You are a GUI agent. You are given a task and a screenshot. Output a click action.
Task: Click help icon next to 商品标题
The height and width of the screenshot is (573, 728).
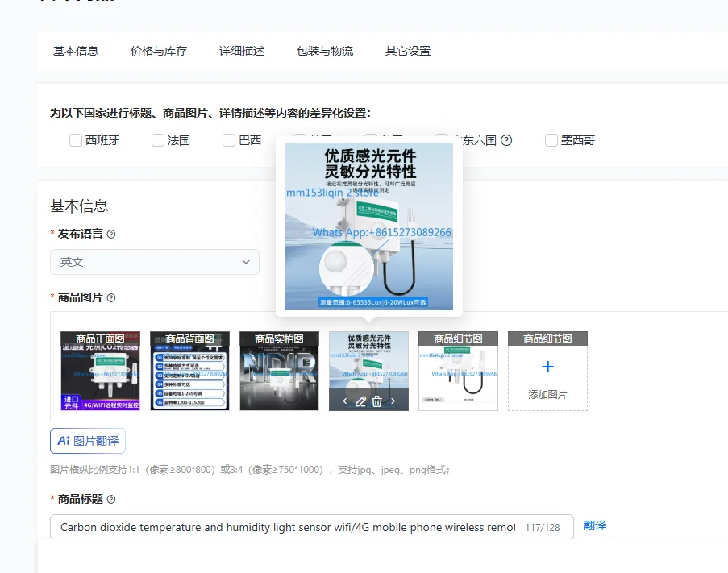click(111, 499)
